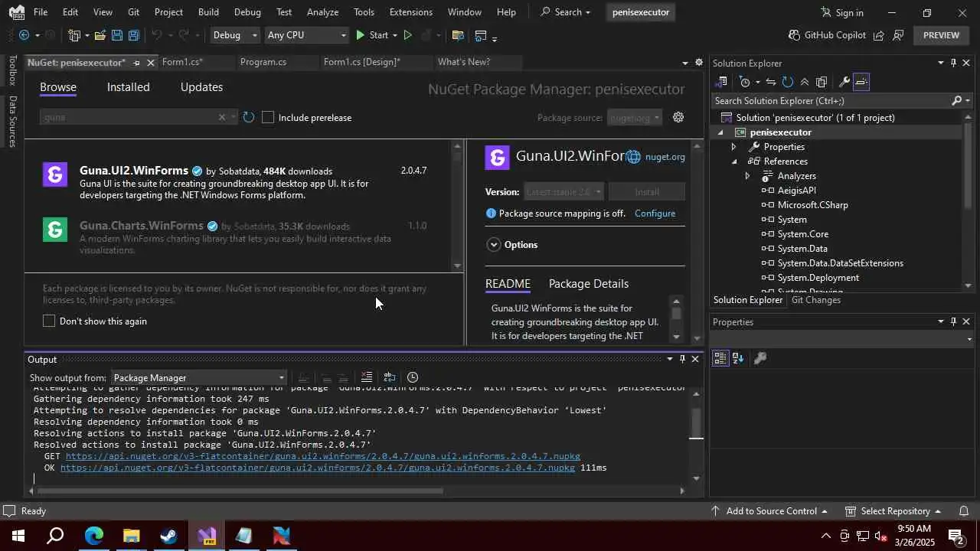Sync with active document in Solution Explorer
Screen dimensions: 980x551
[x=770, y=82]
